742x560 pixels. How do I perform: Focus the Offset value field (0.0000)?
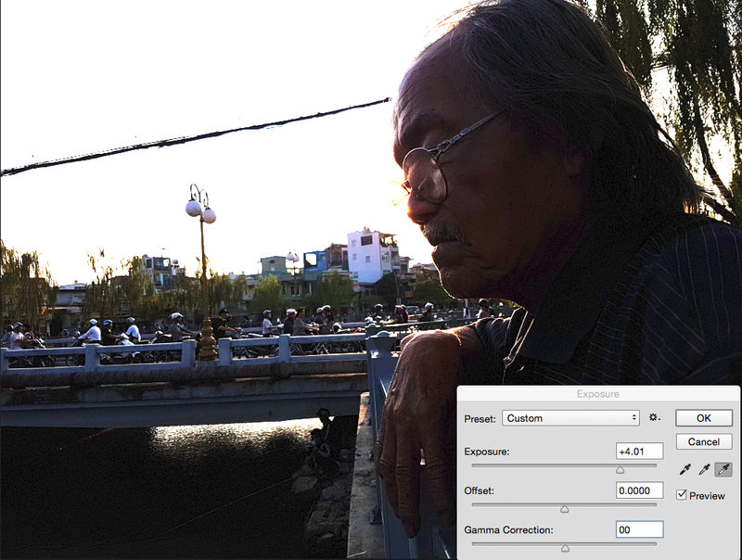(x=639, y=490)
